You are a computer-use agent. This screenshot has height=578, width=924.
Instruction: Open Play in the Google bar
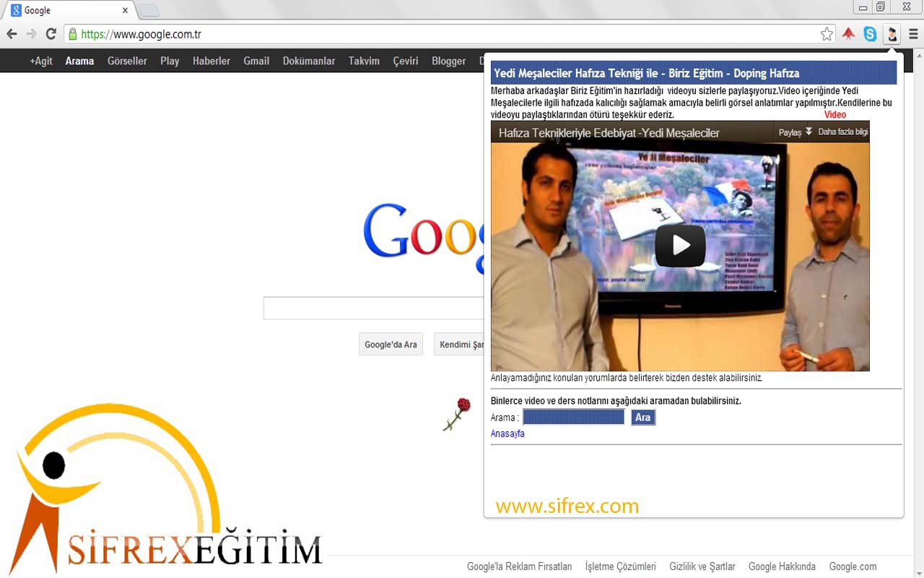coord(170,61)
